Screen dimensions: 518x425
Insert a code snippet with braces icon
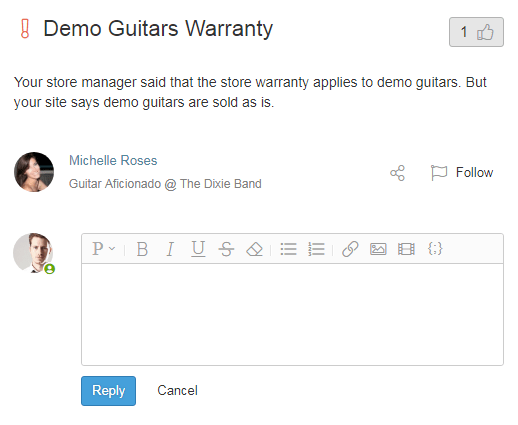435,249
